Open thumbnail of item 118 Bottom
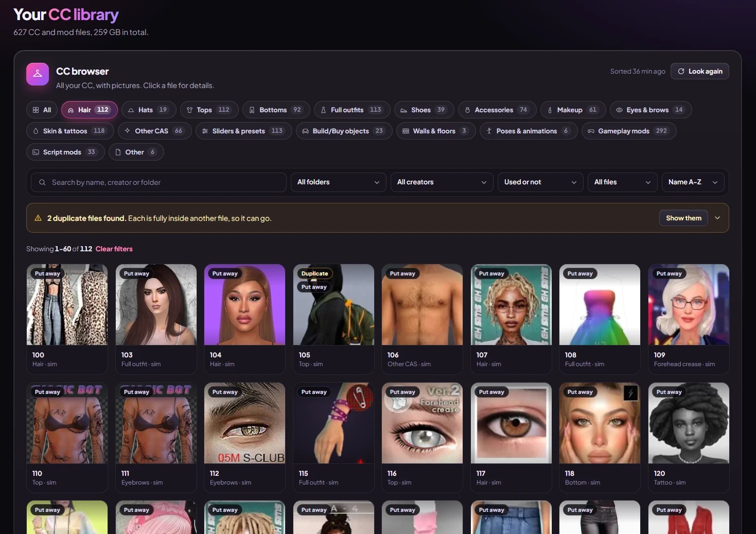Image resolution: width=756 pixels, height=534 pixels. 600,423
